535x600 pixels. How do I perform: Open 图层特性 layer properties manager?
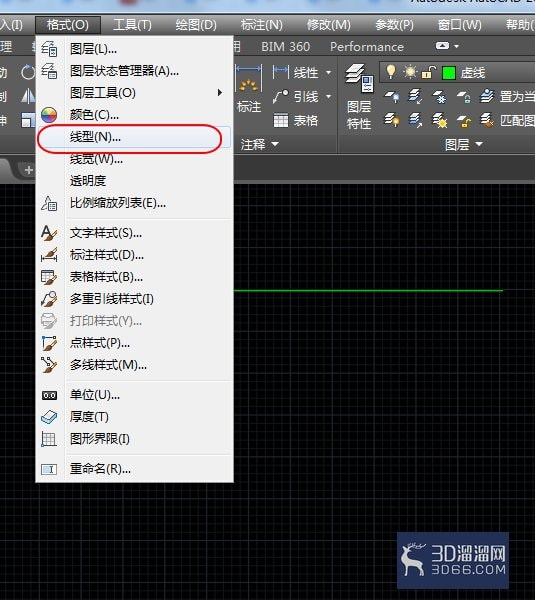359,96
